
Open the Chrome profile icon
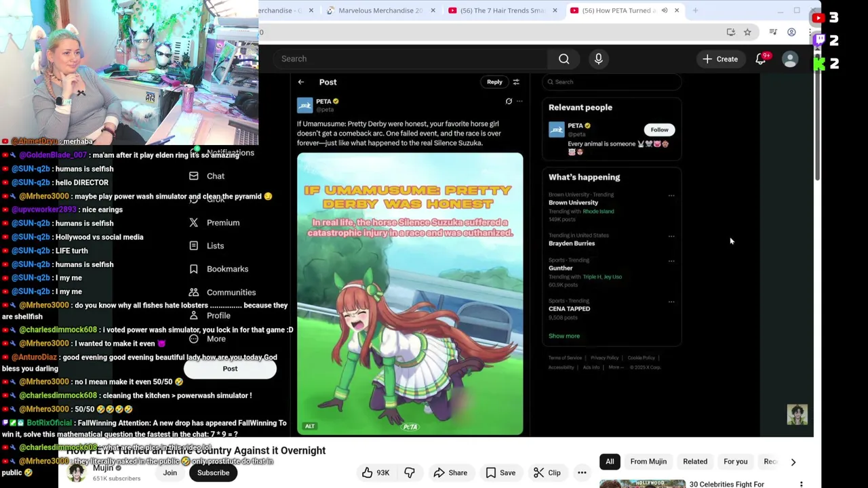[791, 32]
